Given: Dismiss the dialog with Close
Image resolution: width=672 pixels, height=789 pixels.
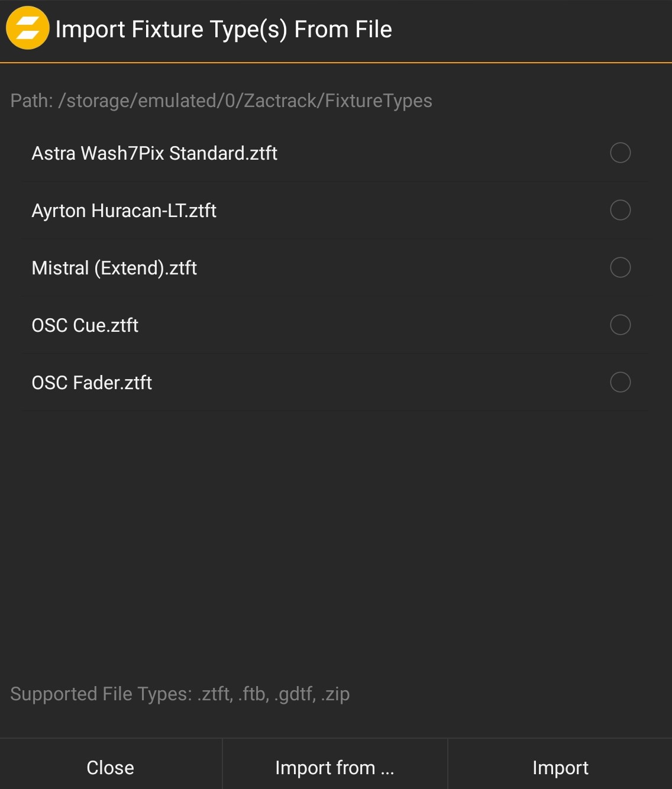Looking at the screenshot, I should [x=110, y=767].
